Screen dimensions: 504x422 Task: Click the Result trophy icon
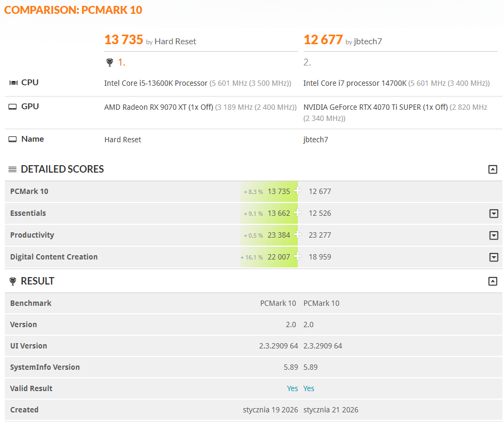coord(13,281)
